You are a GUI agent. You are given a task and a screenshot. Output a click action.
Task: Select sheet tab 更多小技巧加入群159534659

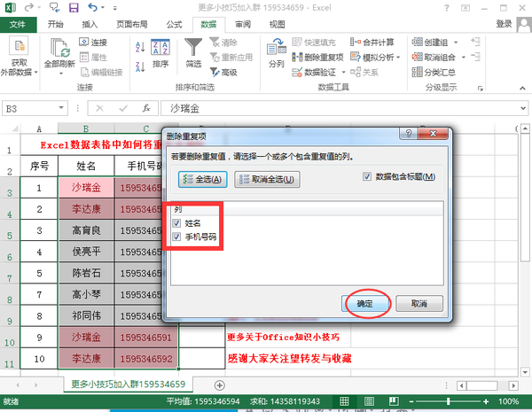tap(129, 385)
